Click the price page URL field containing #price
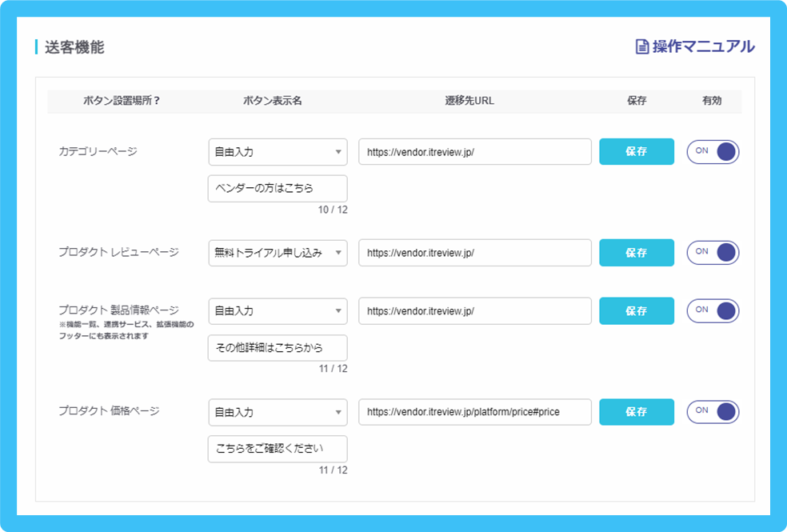This screenshot has height=532, width=787. [474, 412]
